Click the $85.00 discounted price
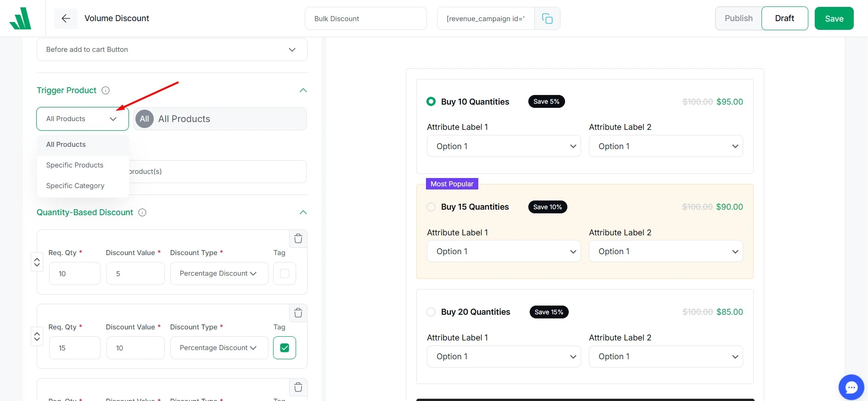This screenshot has width=868, height=401. 730,312
